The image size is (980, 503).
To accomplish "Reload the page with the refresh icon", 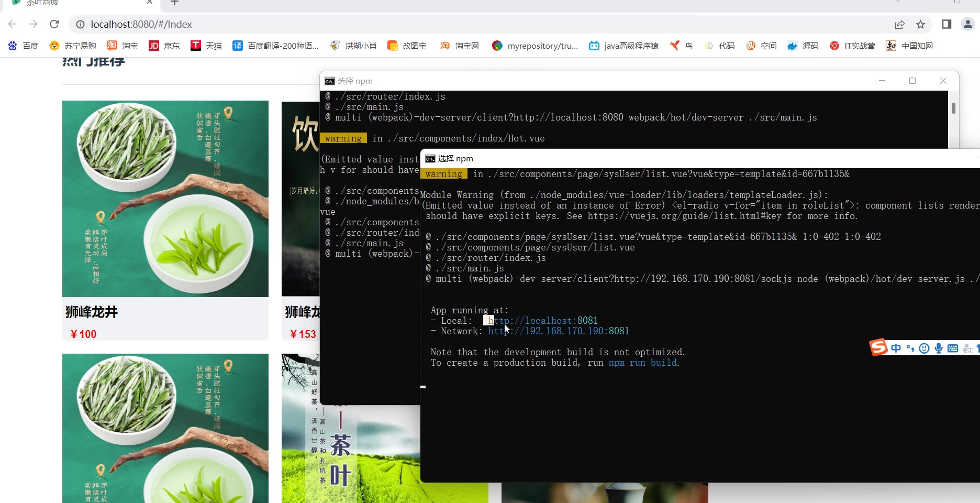I will tap(54, 24).
